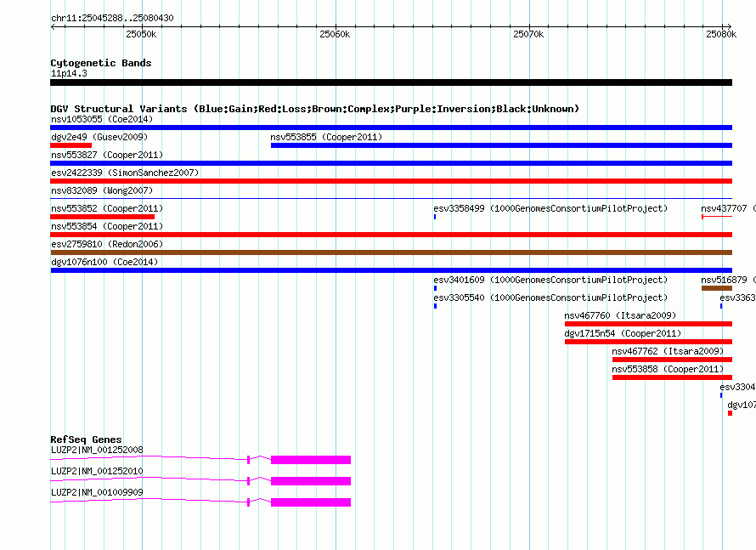Click the 25080k ruler tick label
The width and height of the screenshot is (756, 550).
pos(721,34)
